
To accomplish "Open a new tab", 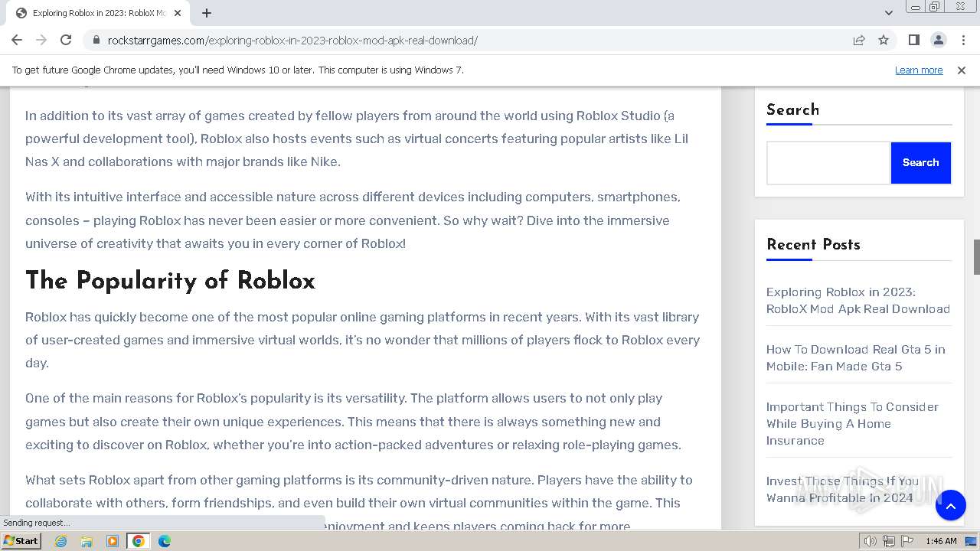I will (207, 13).
